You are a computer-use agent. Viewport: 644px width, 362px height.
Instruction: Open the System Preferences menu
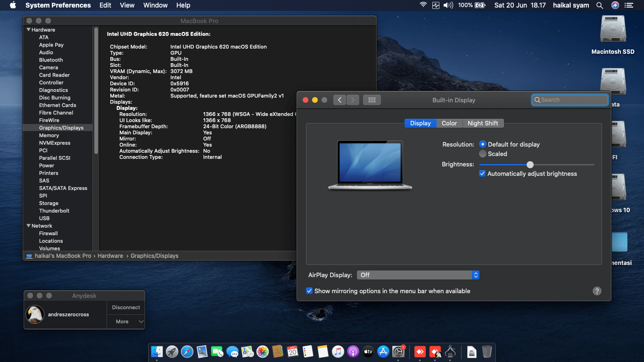(58, 5)
